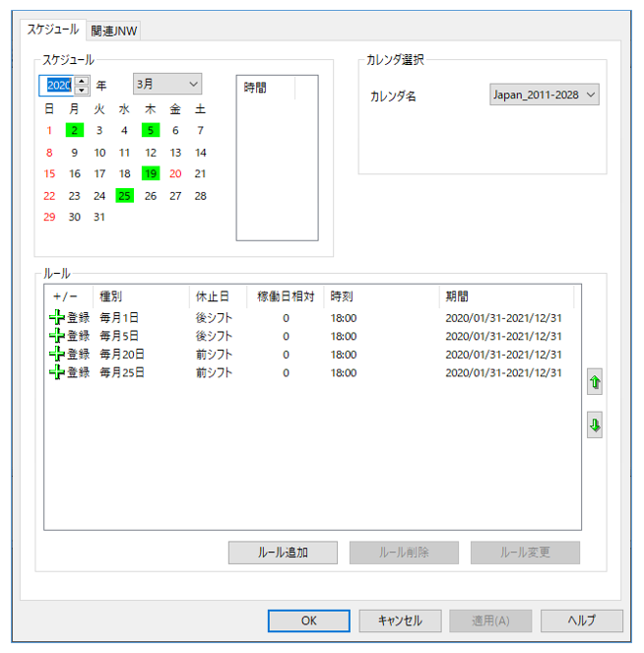The width and height of the screenshot is (644, 653).
Task: Select green highlighted date 25 in calendar
Action: click(124, 196)
